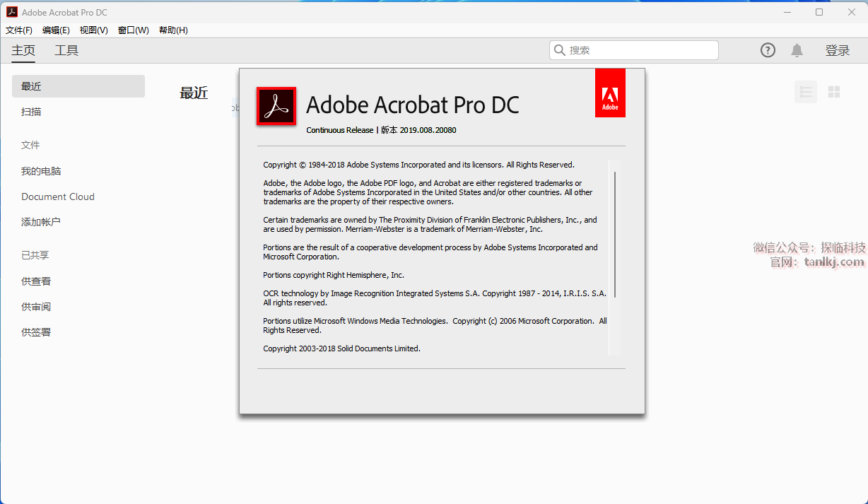
Task: Open the 文件(F) menu
Action: point(19,30)
